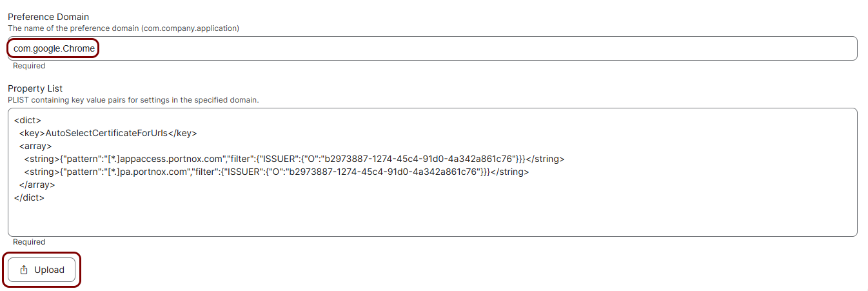Viewport: 868px width, 291px height.
Task: Click the PLIST key value pairs description
Action: pos(133,100)
